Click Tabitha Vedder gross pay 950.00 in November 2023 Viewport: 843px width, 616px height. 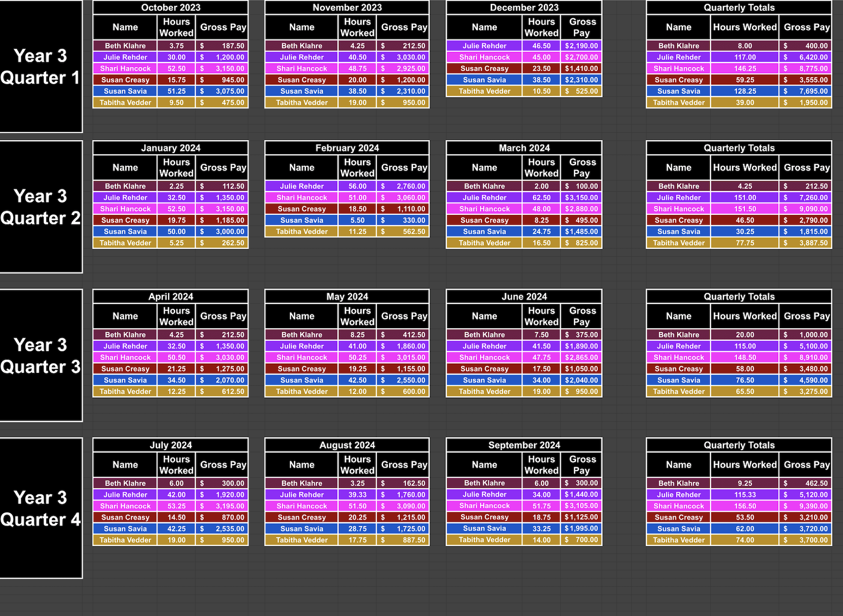[403, 103]
